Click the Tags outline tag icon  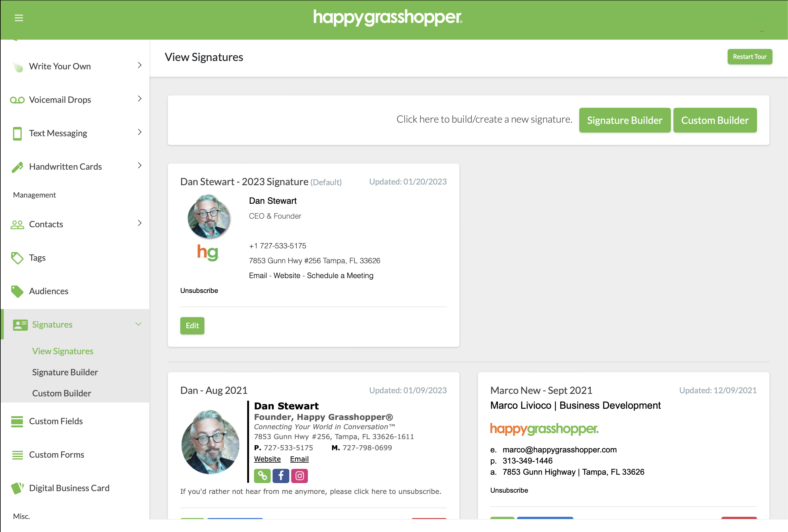(17, 258)
